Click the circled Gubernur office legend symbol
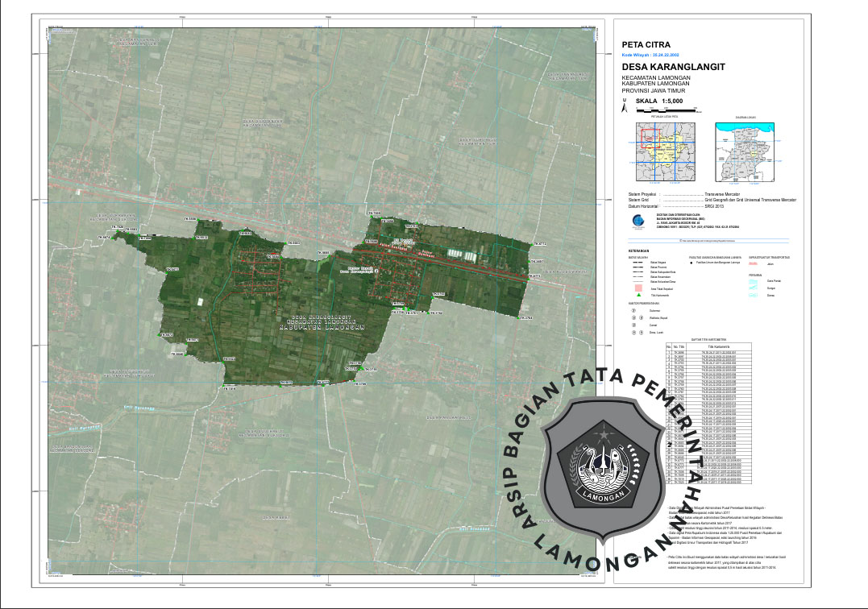The image size is (868, 609). click(x=634, y=309)
